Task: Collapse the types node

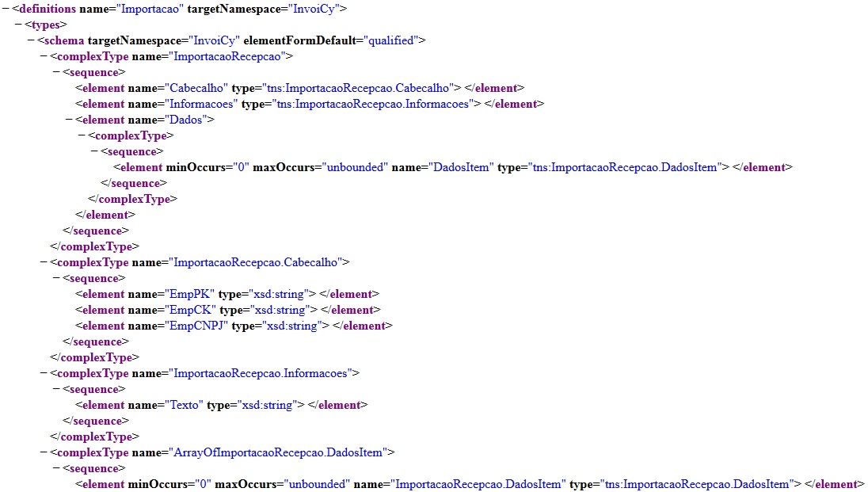Action: [18, 25]
